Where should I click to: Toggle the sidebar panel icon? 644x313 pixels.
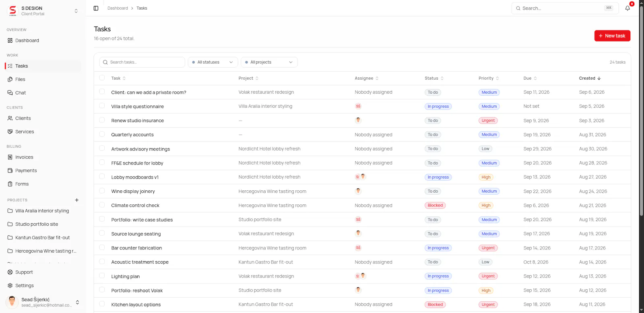pyautogui.click(x=96, y=8)
